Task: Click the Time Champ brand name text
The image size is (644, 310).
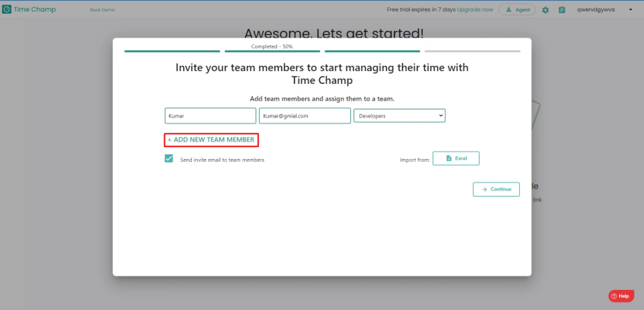Action: pos(35,10)
